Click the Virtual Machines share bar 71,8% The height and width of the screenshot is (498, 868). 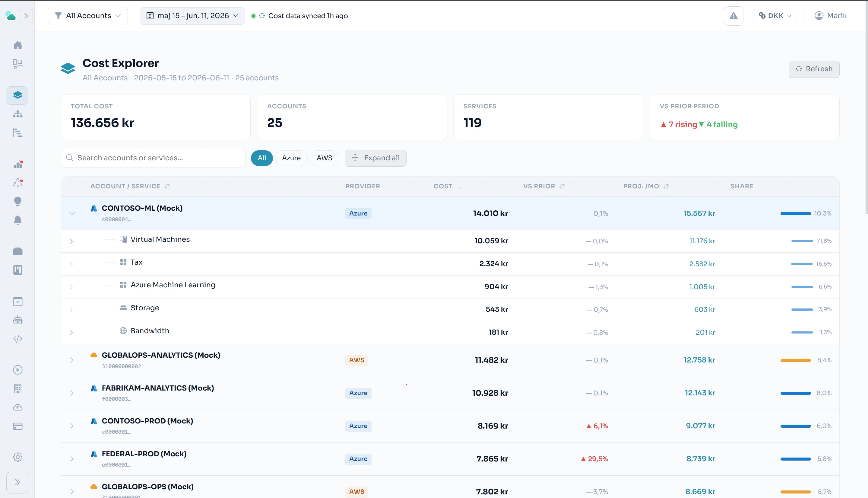click(802, 241)
